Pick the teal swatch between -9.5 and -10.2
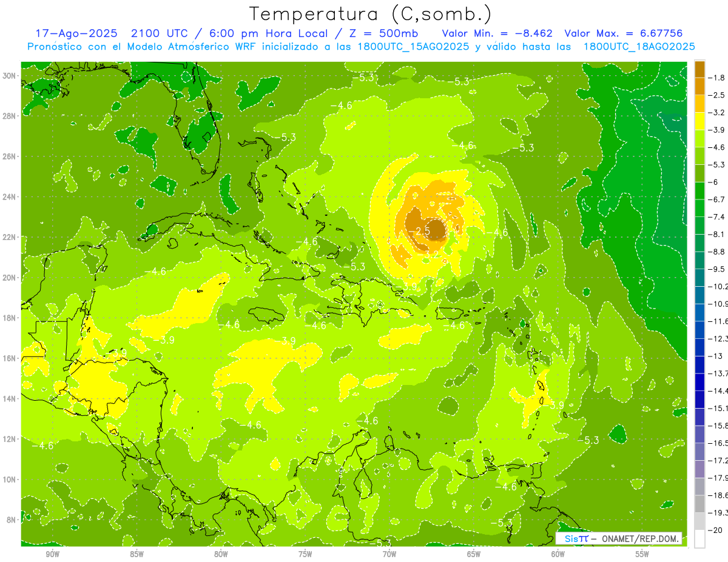Viewport: 728px width, 562px height. 699,278
